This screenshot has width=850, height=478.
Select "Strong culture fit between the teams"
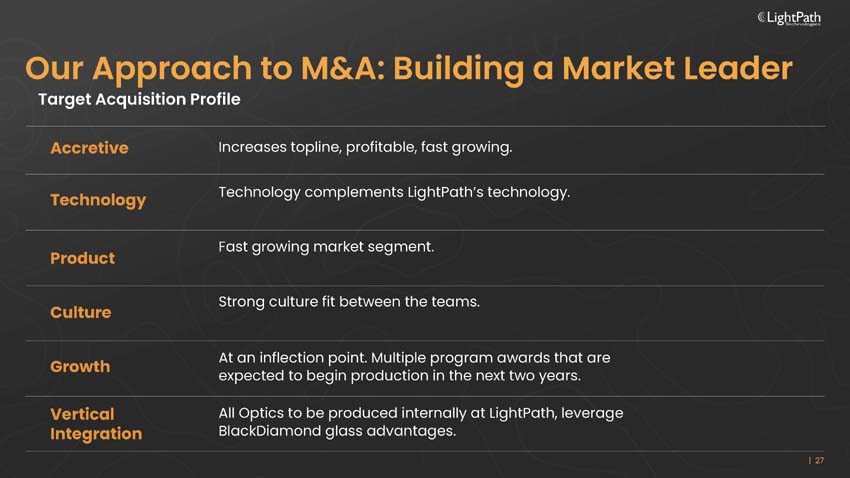(349, 301)
